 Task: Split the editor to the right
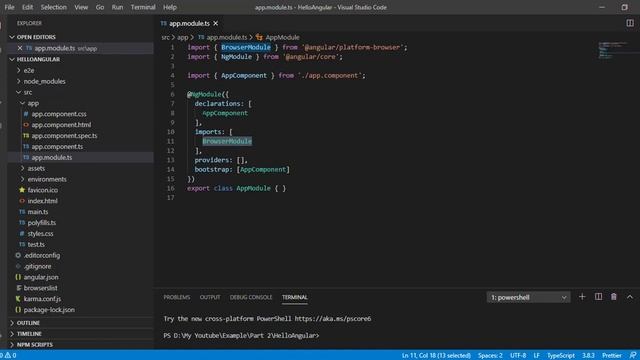(630, 23)
